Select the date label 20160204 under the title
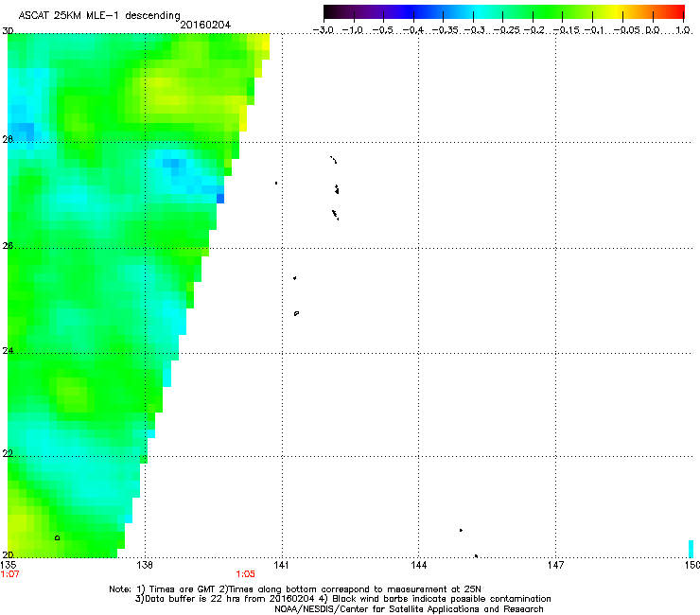The height and width of the screenshot is (615, 700). [x=205, y=25]
